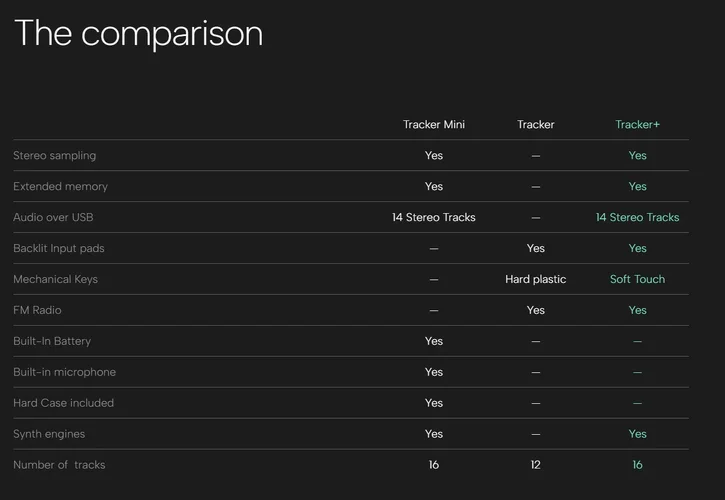Select the Built-In Battery row label
Screen dimensions: 725x500
[x=52, y=342]
